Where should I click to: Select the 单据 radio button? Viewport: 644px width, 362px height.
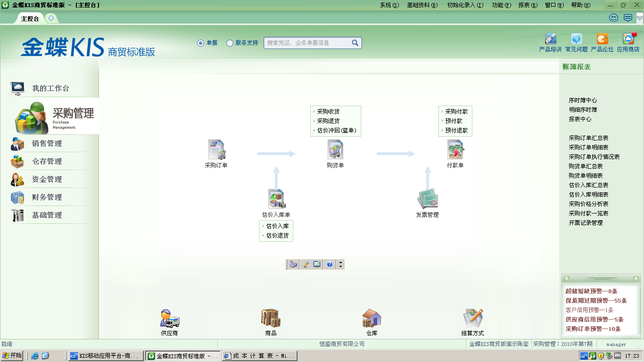(x=201, y=43)
